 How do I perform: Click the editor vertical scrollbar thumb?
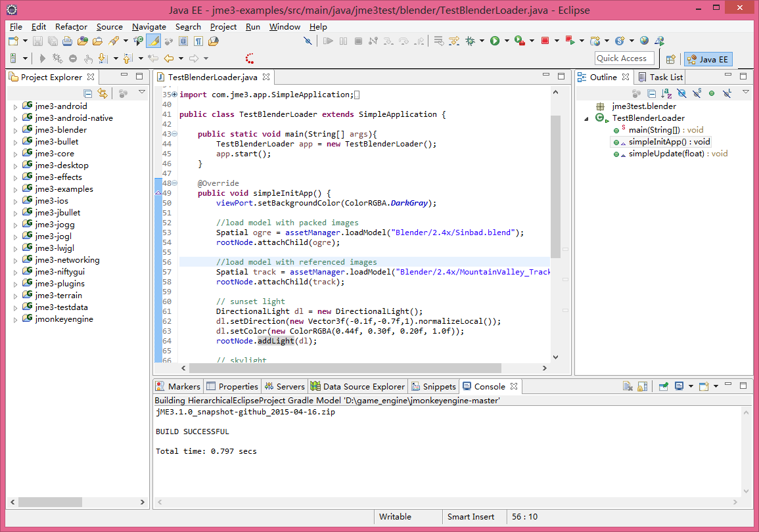(556, 187)
